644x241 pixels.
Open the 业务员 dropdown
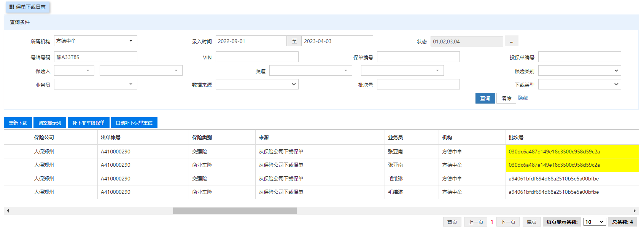pyautogui.click(x=95, y=84)
